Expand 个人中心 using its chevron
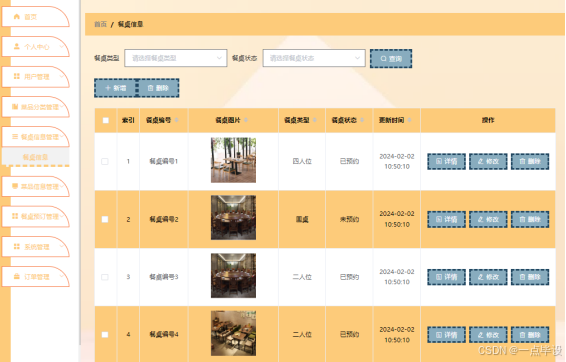The image size is (566, 362). [x=62, y=47]
